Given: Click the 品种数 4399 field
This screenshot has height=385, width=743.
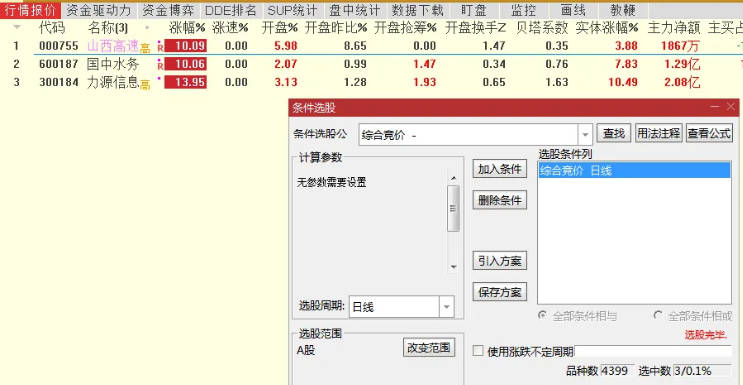Looking at the screenshot, I should (617, 371).
